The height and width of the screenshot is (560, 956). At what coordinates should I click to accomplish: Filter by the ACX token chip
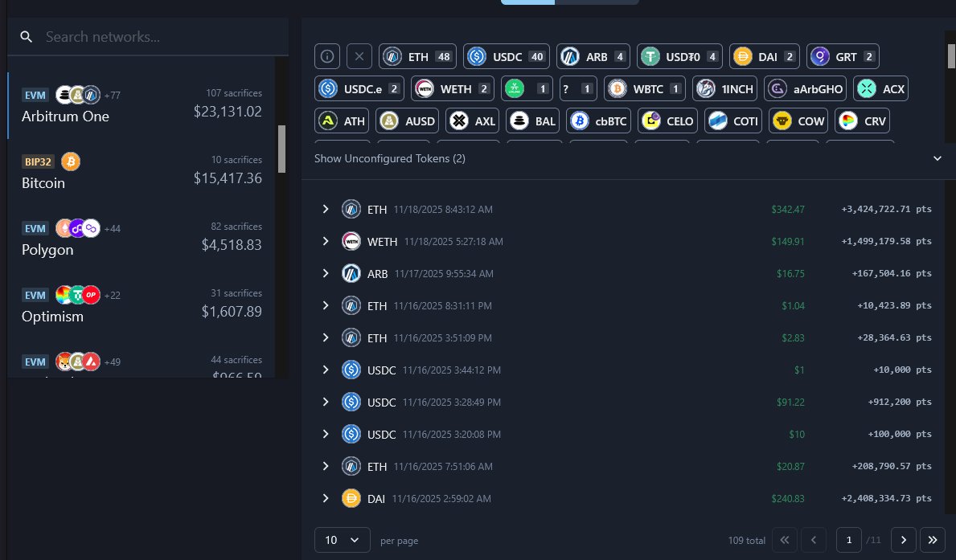pyautogui.click(x=880, y=89)
